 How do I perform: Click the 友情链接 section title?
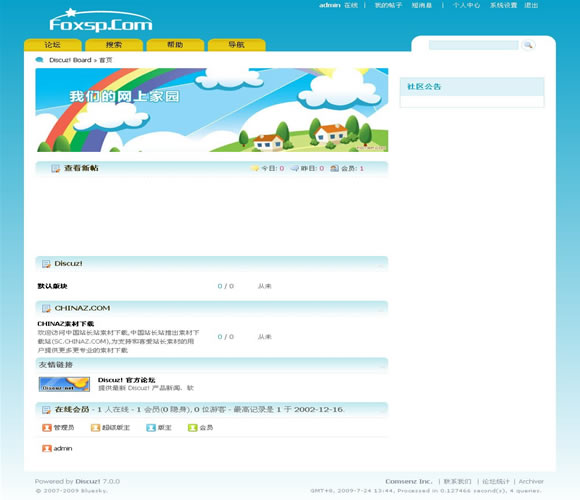coord(56,365)
